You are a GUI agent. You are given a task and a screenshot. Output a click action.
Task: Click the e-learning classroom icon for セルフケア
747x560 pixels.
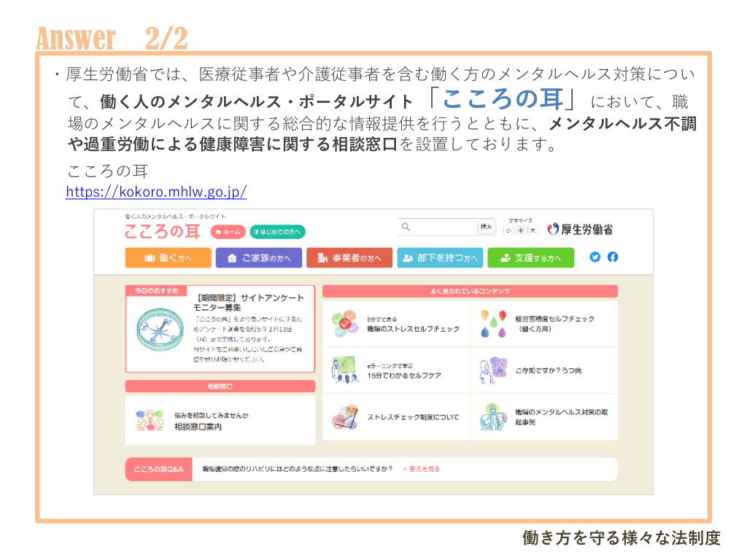344,370
